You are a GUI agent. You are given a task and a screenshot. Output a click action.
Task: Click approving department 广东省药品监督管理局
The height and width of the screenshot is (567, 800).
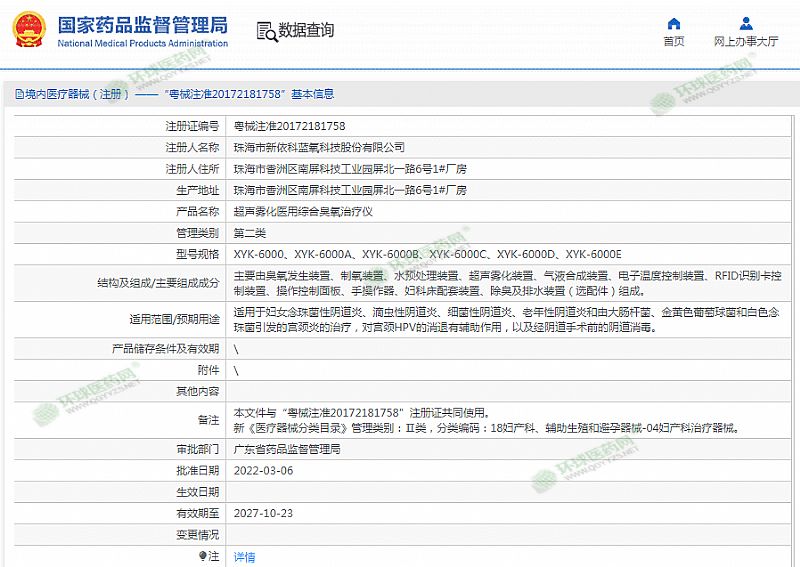287,450
